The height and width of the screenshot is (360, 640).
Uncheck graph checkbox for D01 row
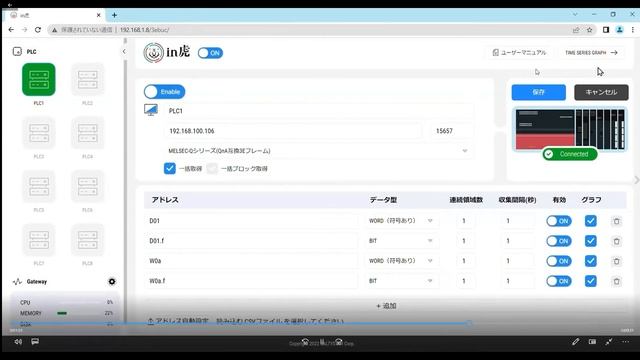click(x=591, y=221)
